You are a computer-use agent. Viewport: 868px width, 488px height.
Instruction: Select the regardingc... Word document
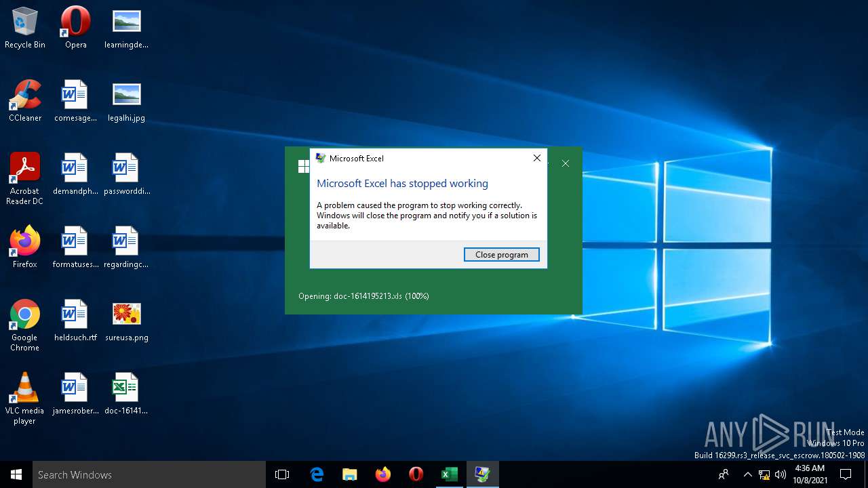pos(126,248)
